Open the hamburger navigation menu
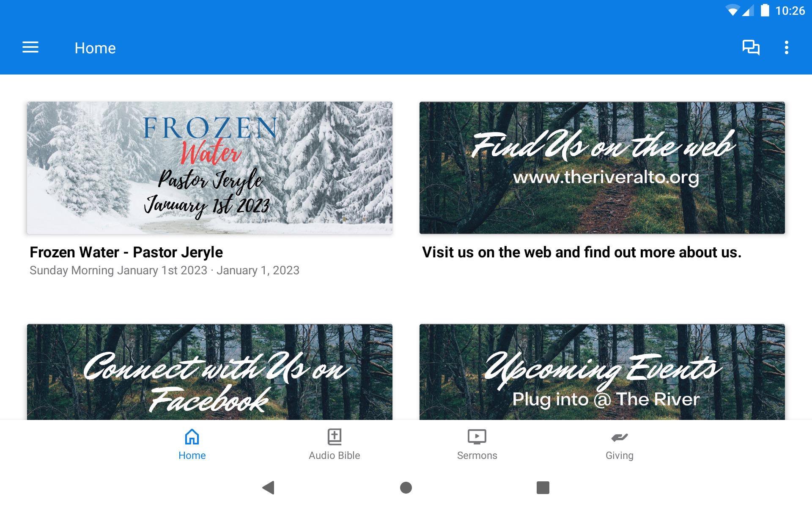 coord(30,47)
